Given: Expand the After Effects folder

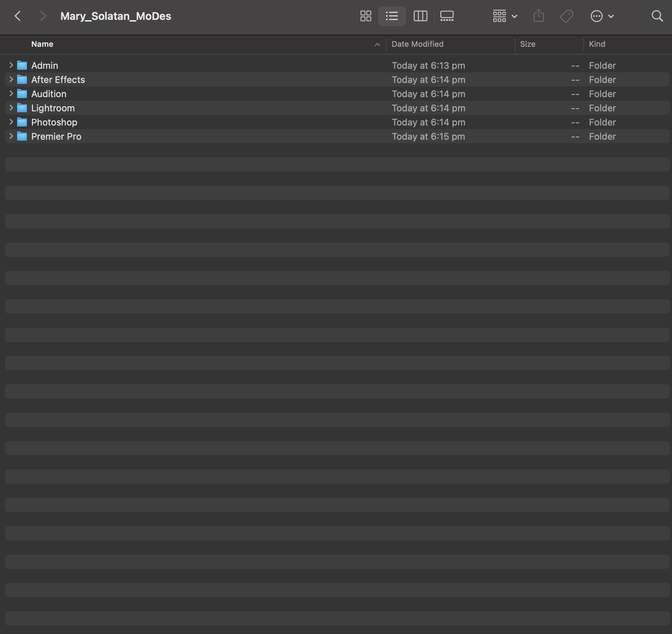Looking at the screenshot, I should [x=11, y=79].
